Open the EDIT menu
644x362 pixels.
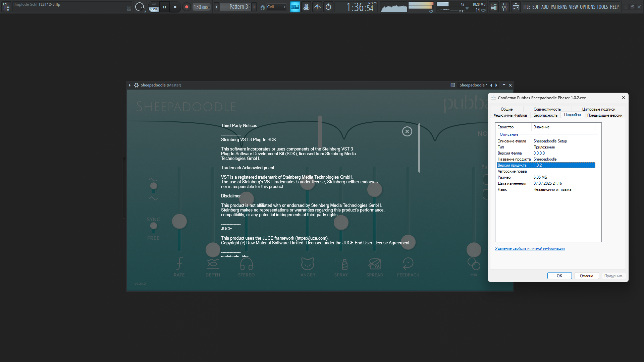536,7
